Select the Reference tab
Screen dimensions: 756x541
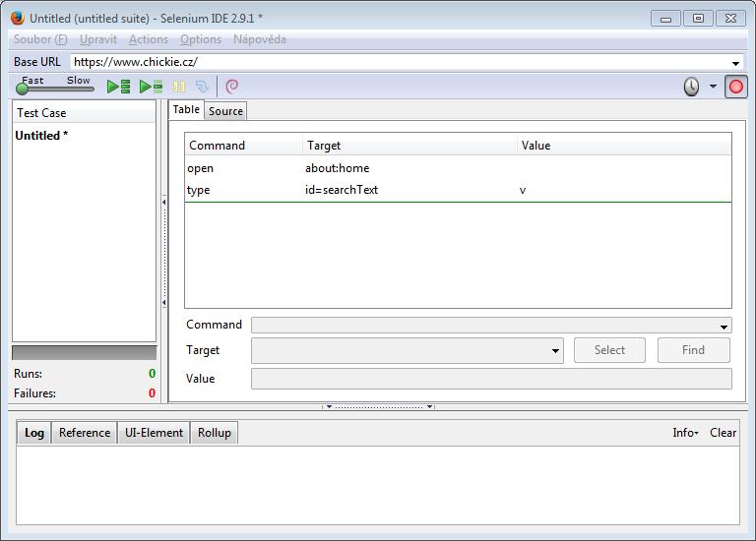(85, 433)
